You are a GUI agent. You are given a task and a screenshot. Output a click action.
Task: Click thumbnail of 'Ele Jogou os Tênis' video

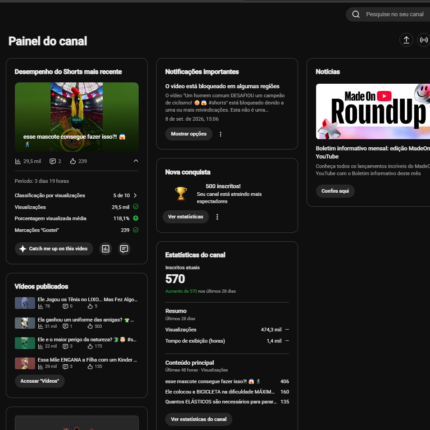pos(25,303)
